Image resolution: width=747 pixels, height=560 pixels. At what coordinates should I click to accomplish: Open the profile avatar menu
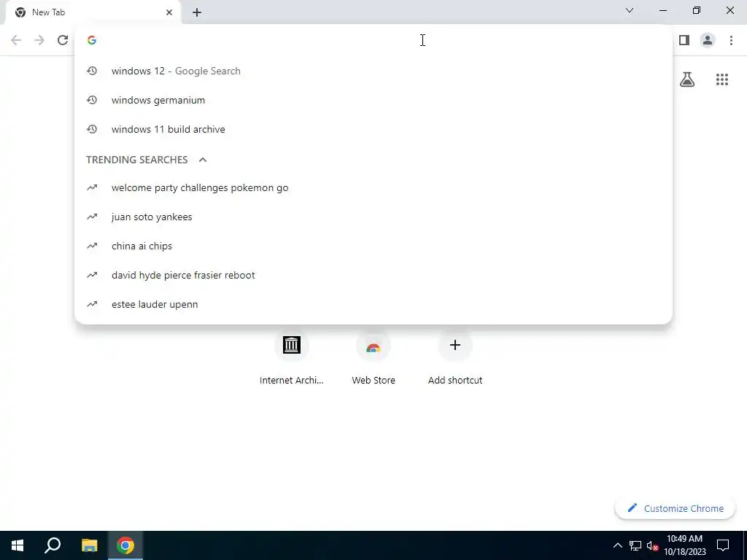708,40
